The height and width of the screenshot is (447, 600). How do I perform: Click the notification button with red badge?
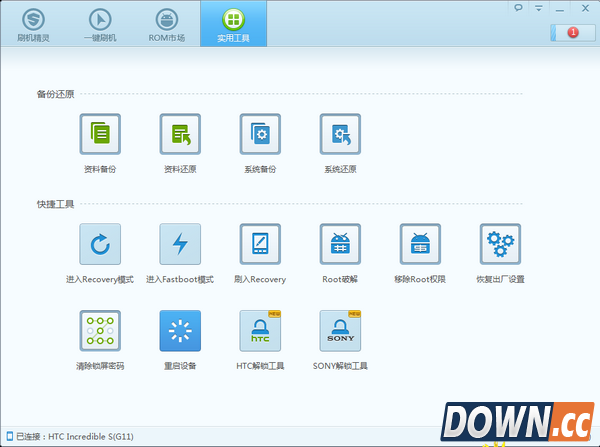tap(573, 33)
